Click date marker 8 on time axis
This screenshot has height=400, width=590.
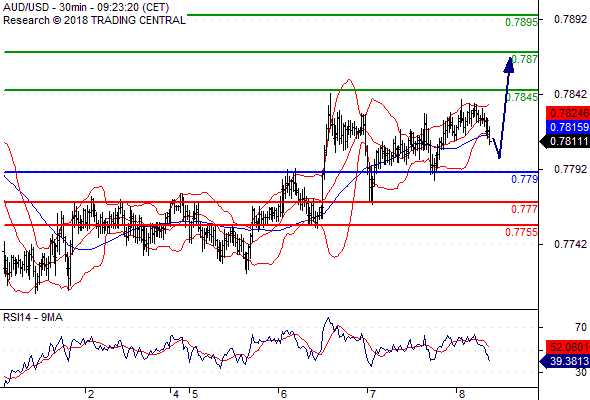coord(461,394)
